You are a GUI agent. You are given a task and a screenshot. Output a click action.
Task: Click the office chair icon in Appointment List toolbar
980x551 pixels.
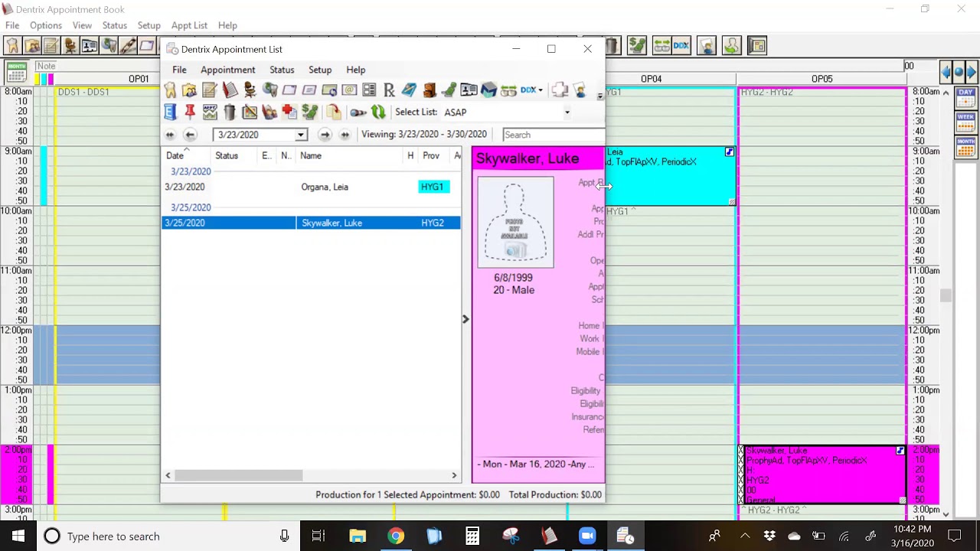pos(250,90)
